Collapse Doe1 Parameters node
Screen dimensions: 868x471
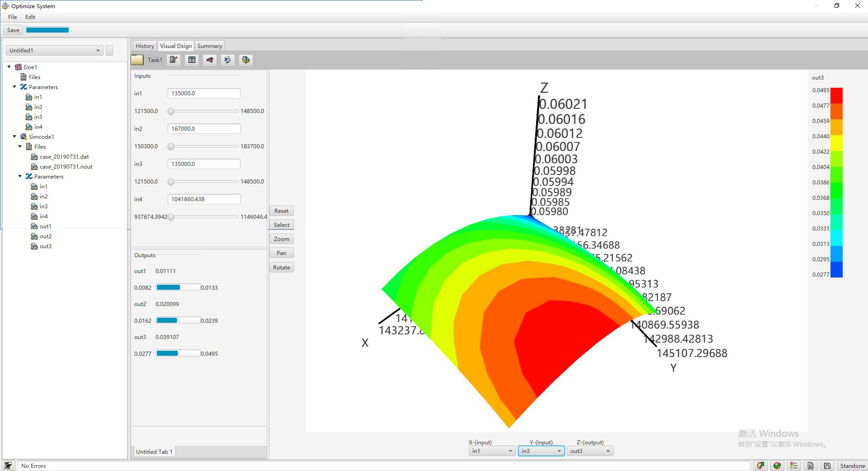(14, 86)
